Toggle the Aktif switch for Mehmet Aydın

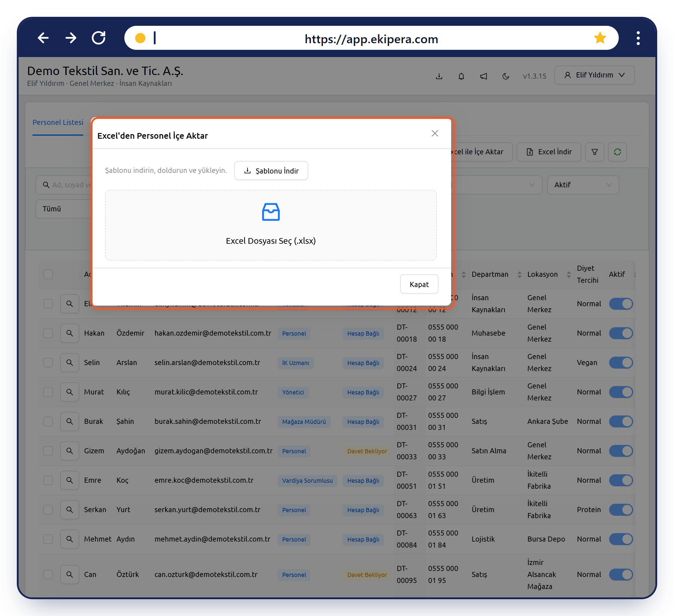pyautogui.click(x=621, y=539)
